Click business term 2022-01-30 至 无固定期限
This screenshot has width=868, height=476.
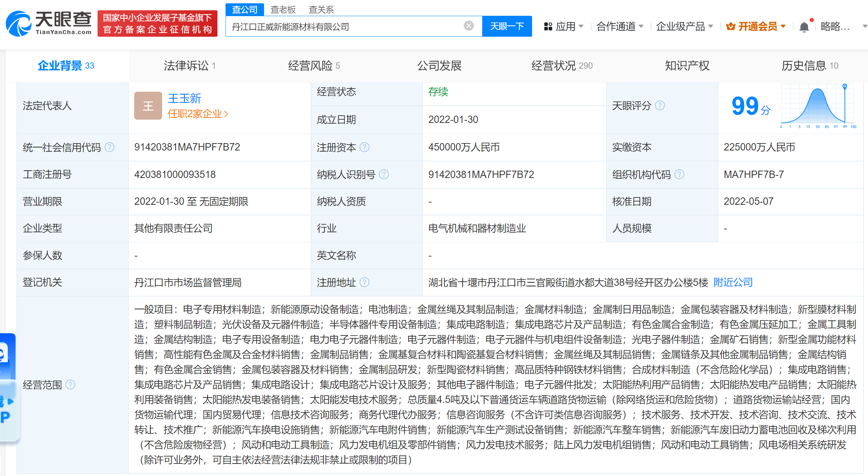(x=191, y=201)
